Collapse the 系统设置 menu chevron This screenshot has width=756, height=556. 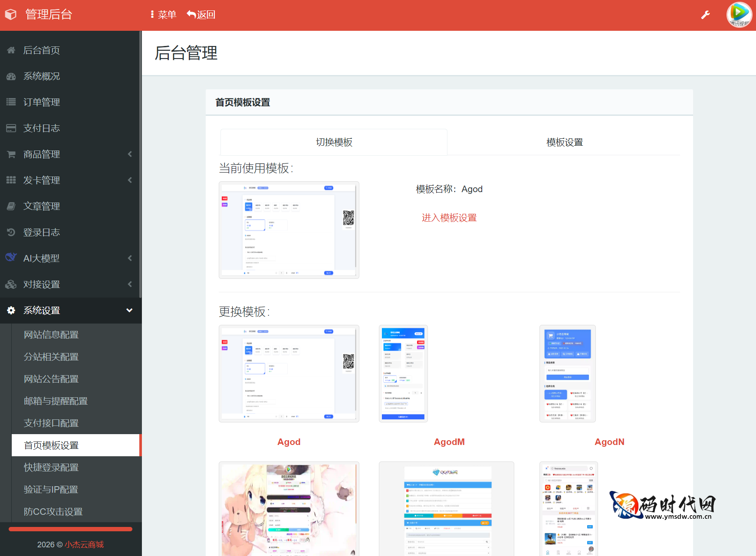pos(129,311)
